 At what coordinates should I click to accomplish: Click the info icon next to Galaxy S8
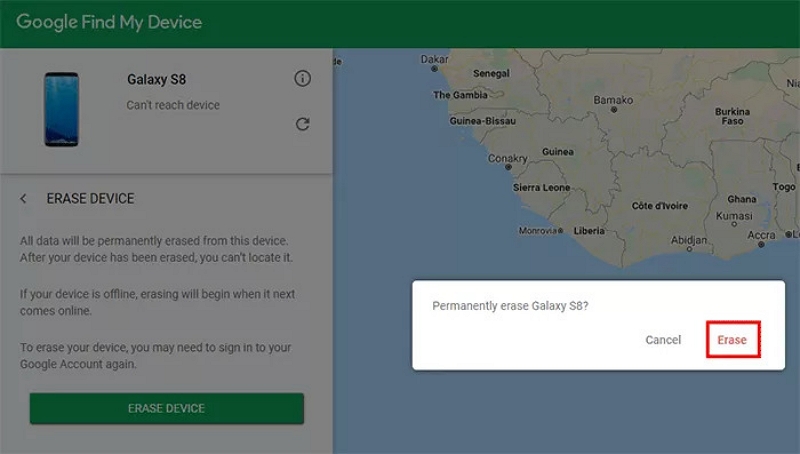302,79
